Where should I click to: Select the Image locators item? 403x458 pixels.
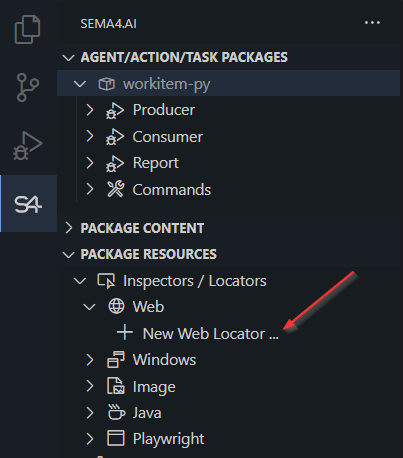(154, 387)
